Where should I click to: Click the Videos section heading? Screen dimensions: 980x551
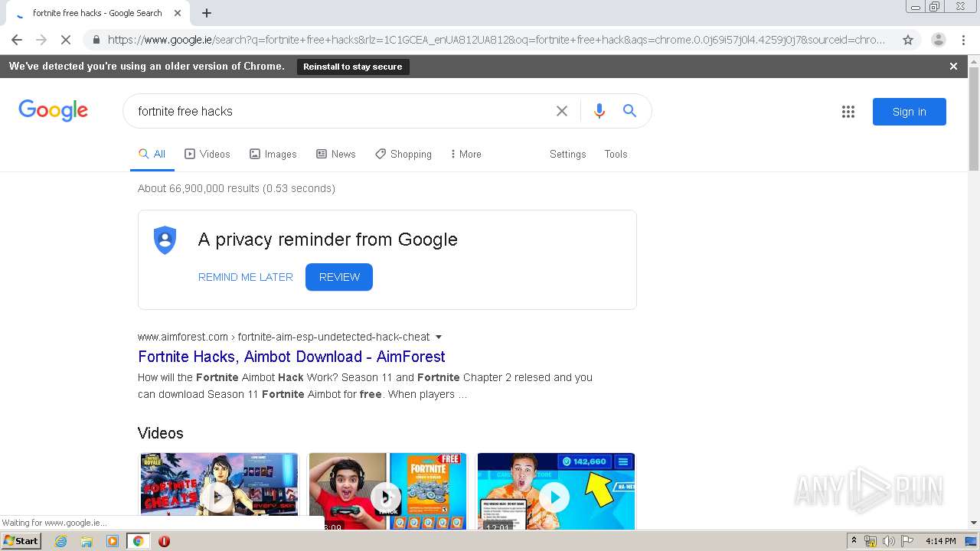coord(161,433)
